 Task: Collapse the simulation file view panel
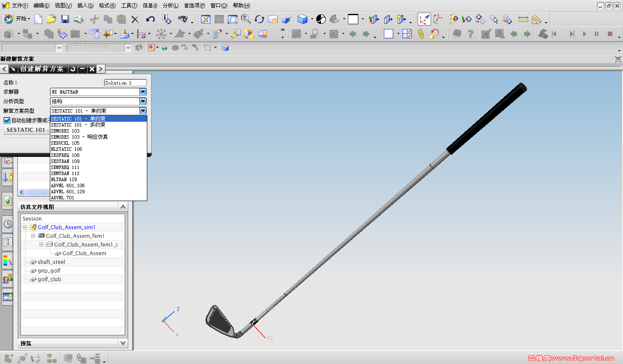(x=123, y=207)
